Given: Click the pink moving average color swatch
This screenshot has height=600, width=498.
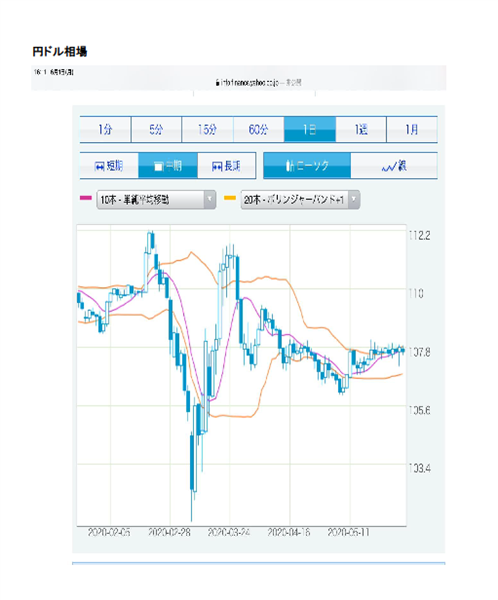Looking at the screenshot, I should pos(86,198).
